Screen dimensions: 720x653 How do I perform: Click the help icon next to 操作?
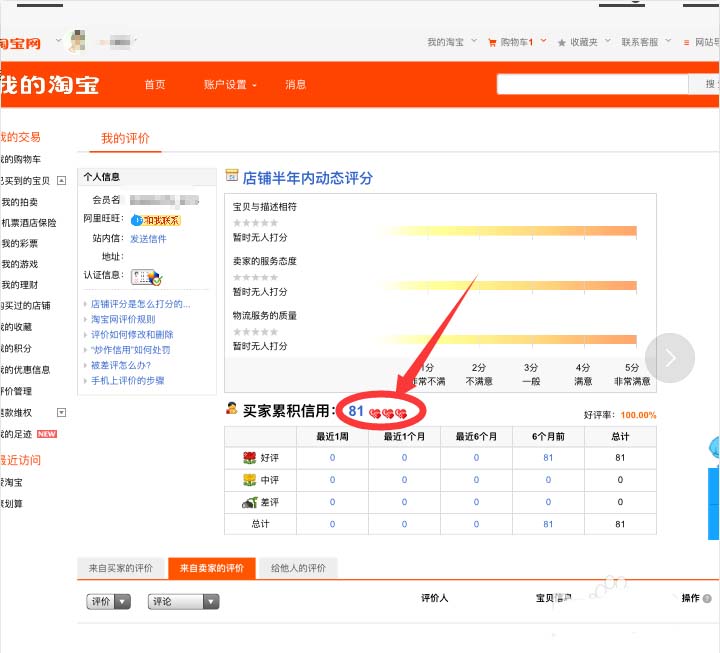[707, 598]
